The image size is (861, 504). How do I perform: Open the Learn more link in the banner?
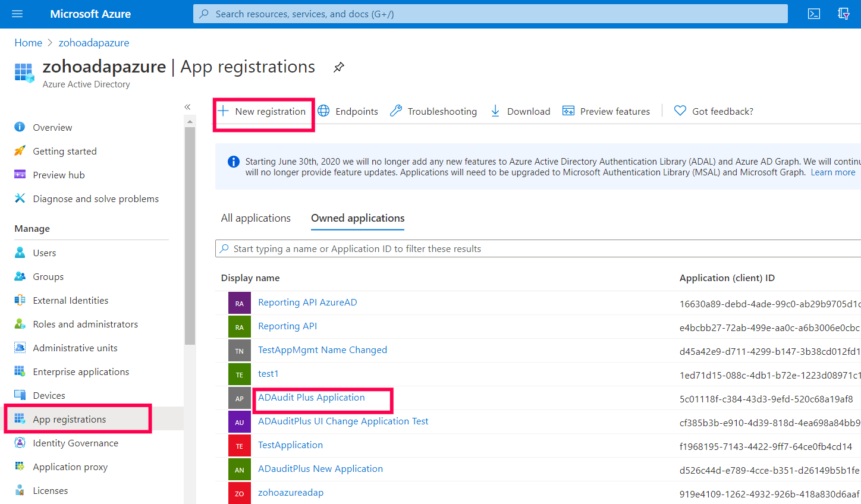pyautogui.click(x=832, y=172)
